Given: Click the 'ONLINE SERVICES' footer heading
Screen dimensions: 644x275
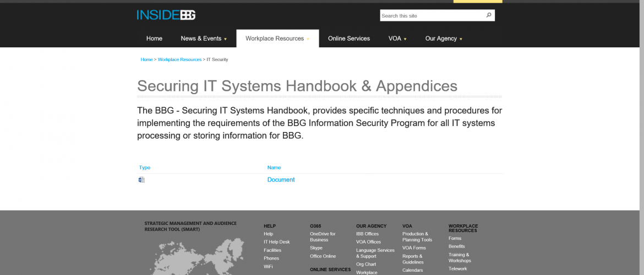Looking at the screenshot, I should 330,269.
